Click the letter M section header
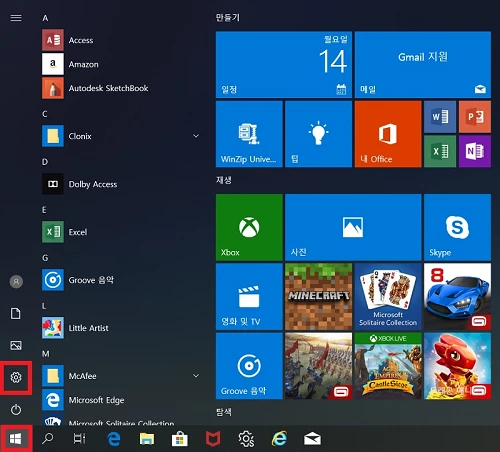The height and width of the screenshot is (452, 500). tap(46, 354)
